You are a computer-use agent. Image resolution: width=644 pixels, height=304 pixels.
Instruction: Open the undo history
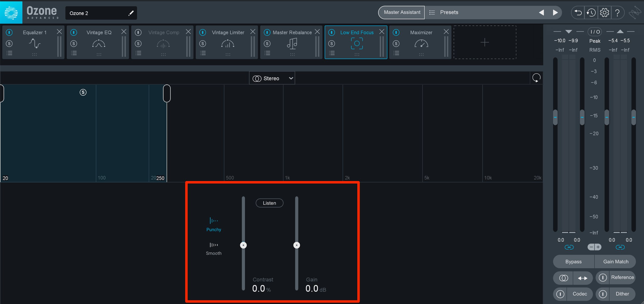click(591, 12)
